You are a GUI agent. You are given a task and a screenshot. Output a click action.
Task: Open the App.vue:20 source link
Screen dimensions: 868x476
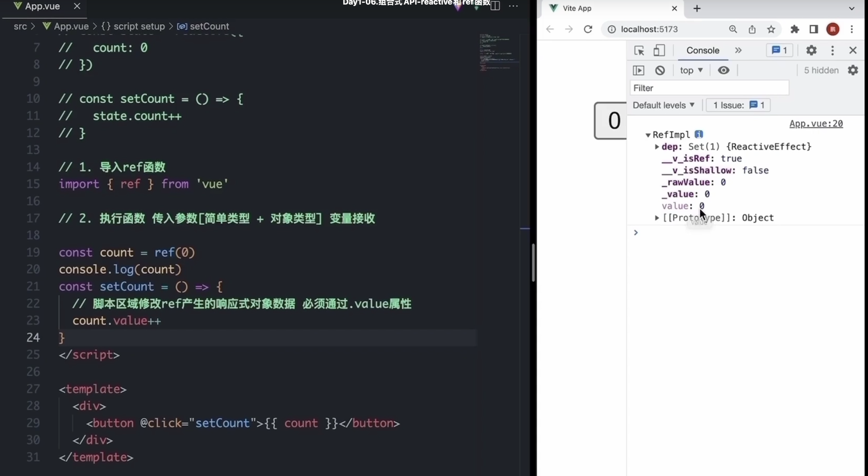click(816, 124)
